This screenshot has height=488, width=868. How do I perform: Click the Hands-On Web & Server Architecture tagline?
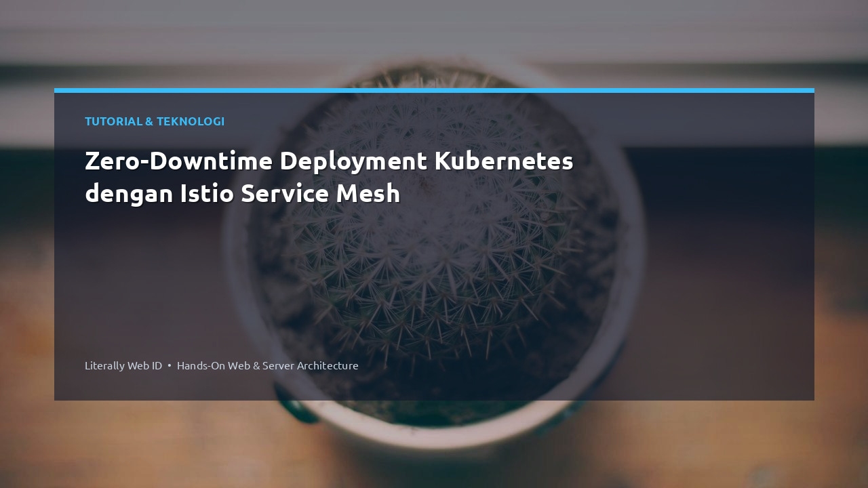(x=268, y=365)
